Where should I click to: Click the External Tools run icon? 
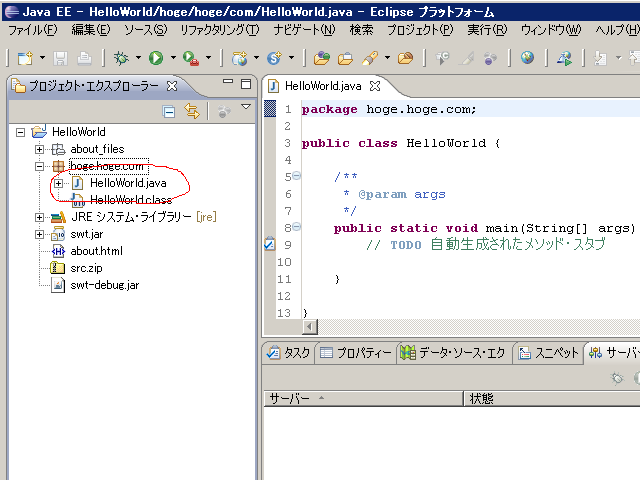191,58
